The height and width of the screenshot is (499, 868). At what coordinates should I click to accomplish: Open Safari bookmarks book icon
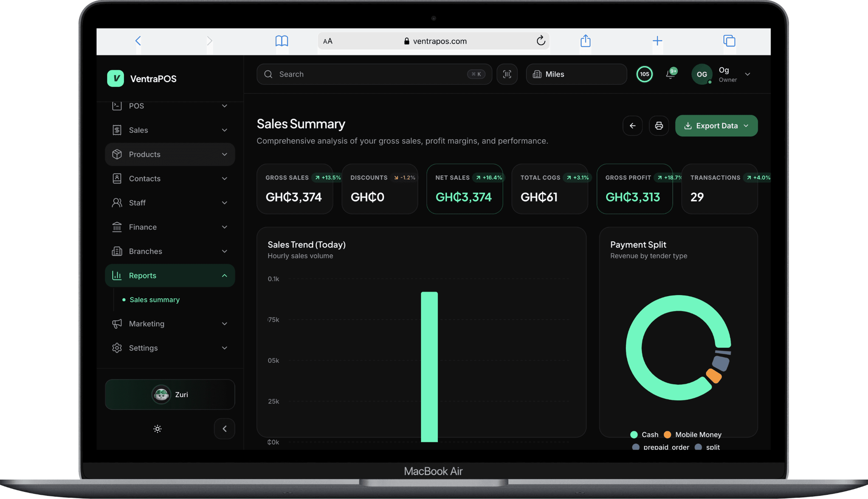[281, 41]
